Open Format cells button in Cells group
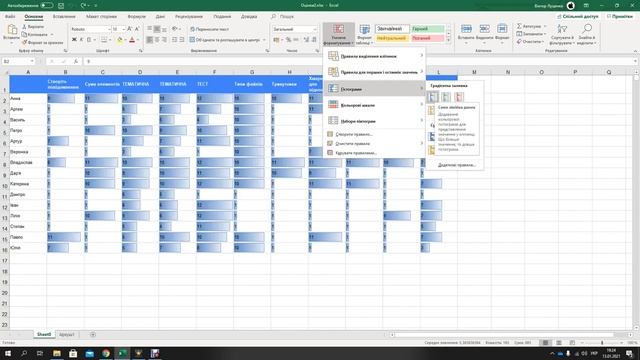 [502, 33]
